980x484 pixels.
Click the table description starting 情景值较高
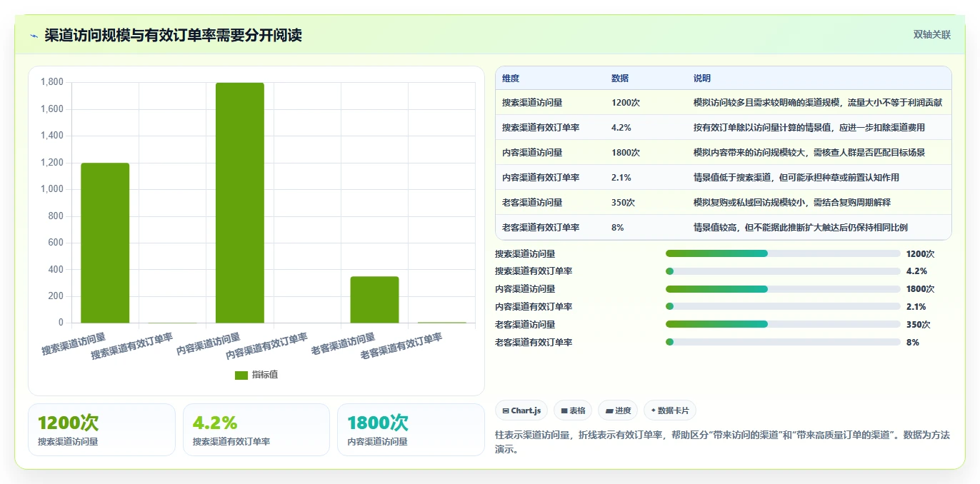coord(801,228)
